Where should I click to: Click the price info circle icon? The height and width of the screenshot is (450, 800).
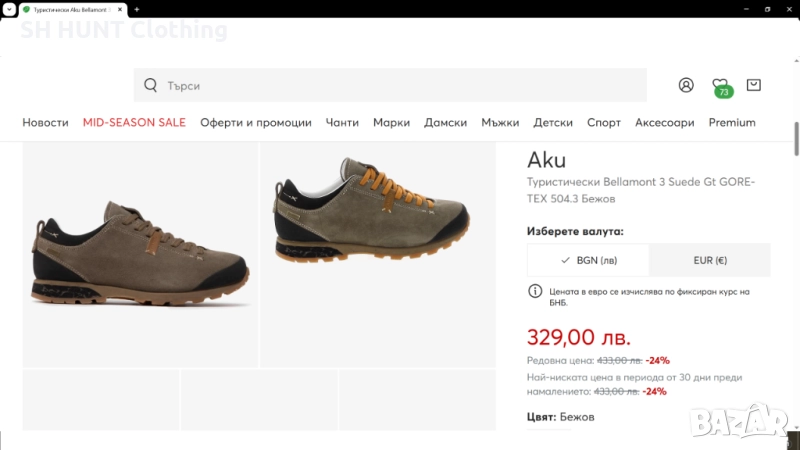(535, 291)
